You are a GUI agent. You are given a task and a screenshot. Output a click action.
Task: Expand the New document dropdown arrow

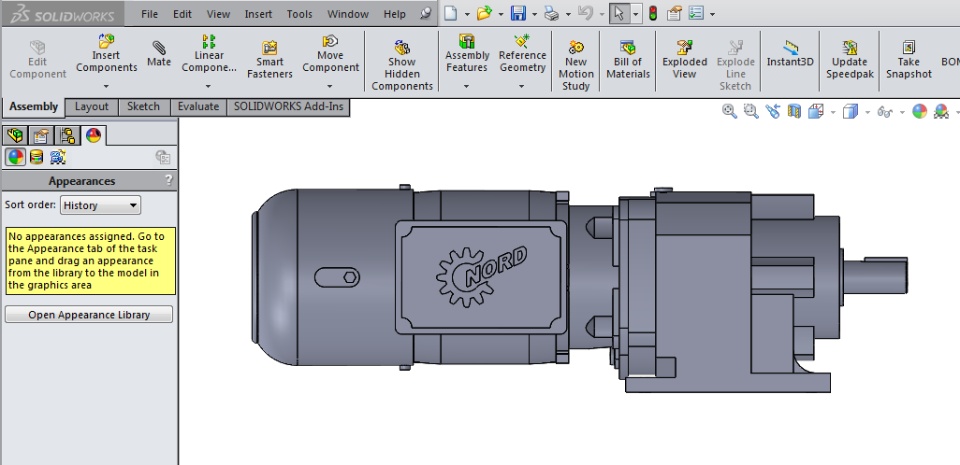467,14
